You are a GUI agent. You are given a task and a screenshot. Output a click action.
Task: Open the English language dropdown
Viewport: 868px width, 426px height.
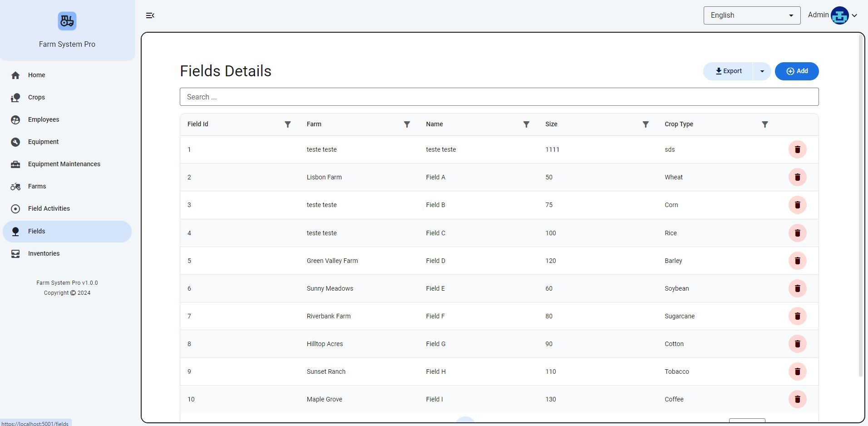pos(751,15)
